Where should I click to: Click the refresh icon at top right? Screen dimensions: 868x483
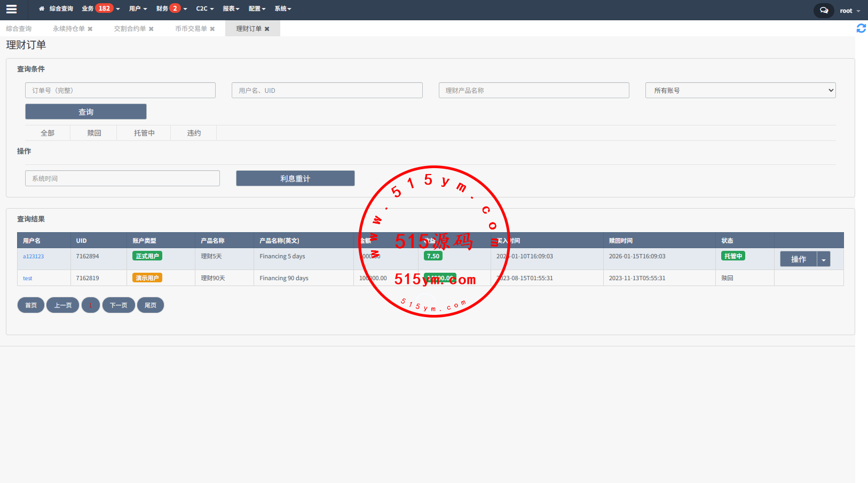point(861,28)
